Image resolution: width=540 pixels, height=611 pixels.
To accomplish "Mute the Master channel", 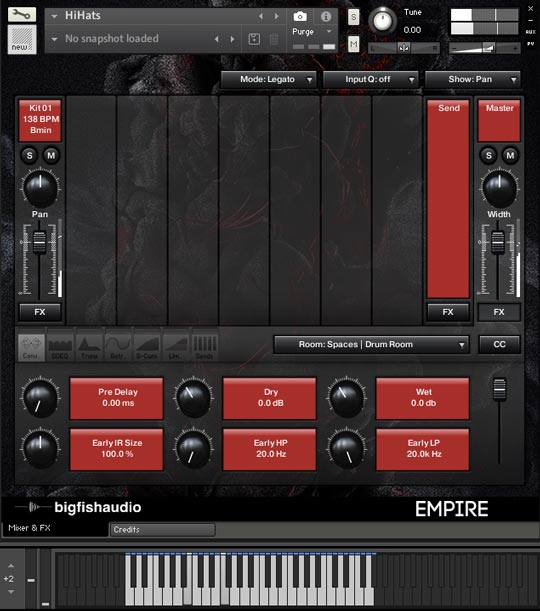I will [510, 155].
